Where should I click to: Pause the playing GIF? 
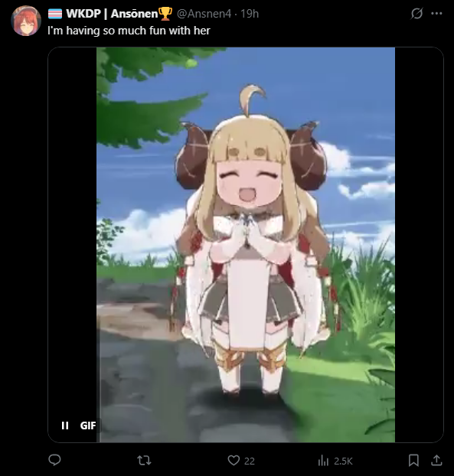tap(65, 425)
